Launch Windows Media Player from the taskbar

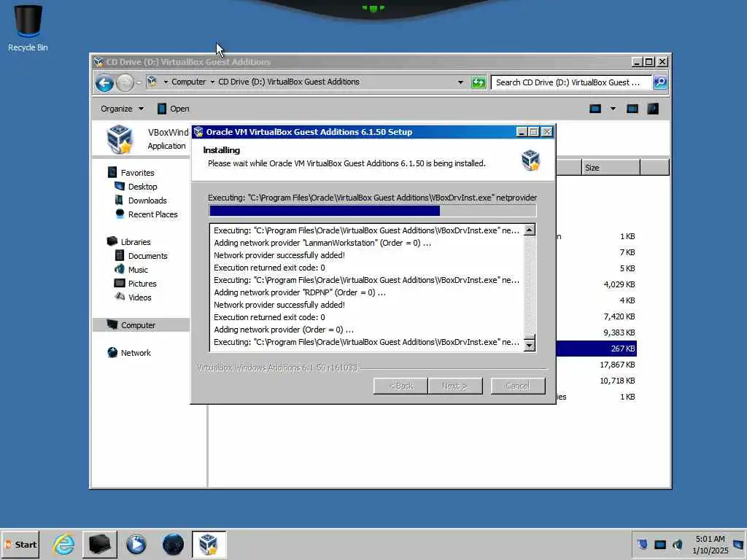(x=136, y=544)
